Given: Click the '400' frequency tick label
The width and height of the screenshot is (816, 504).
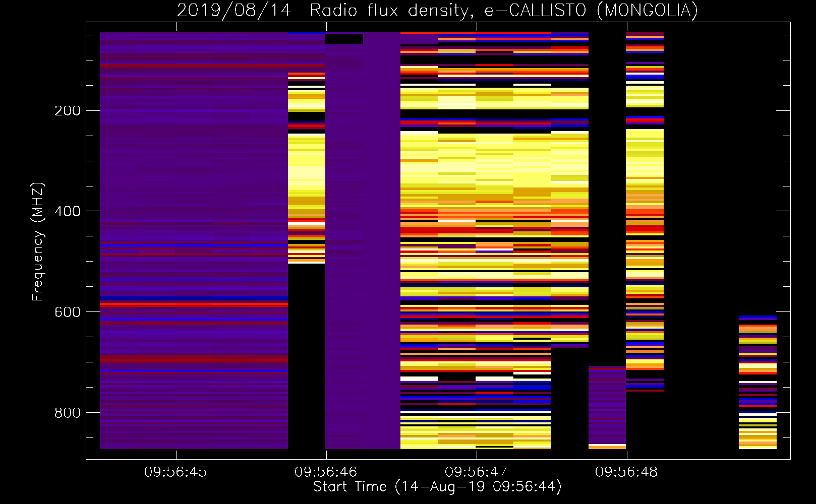Looking at the screenshot, I should (68, 211).
